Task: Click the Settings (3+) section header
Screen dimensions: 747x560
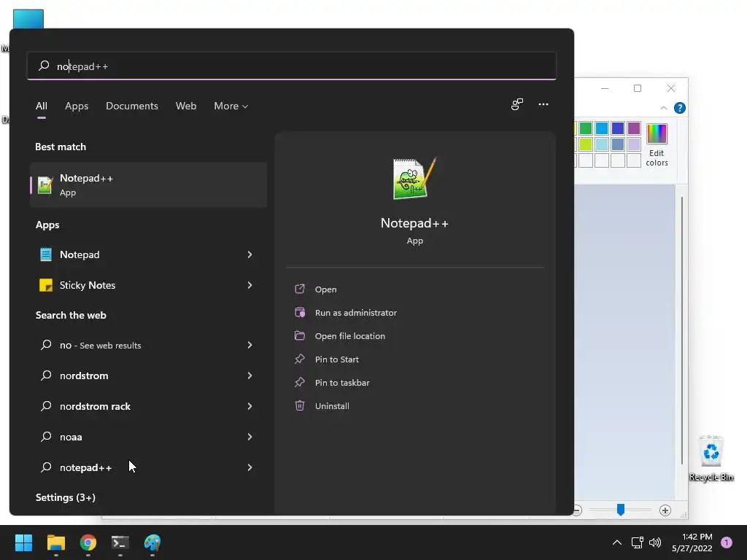Action: pyautogui.click(x=65, y=497)
